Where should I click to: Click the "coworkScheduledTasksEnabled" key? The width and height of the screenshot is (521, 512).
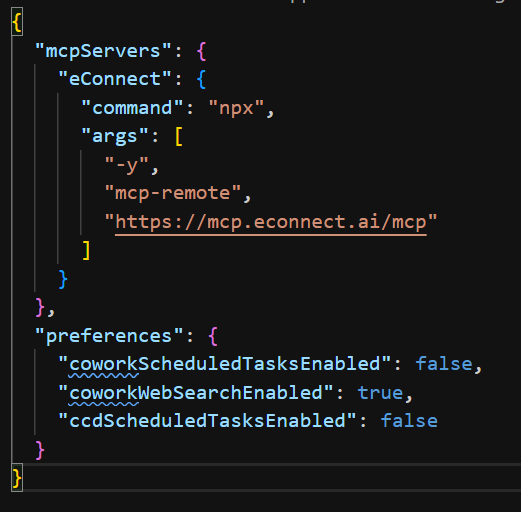(225, 364)
